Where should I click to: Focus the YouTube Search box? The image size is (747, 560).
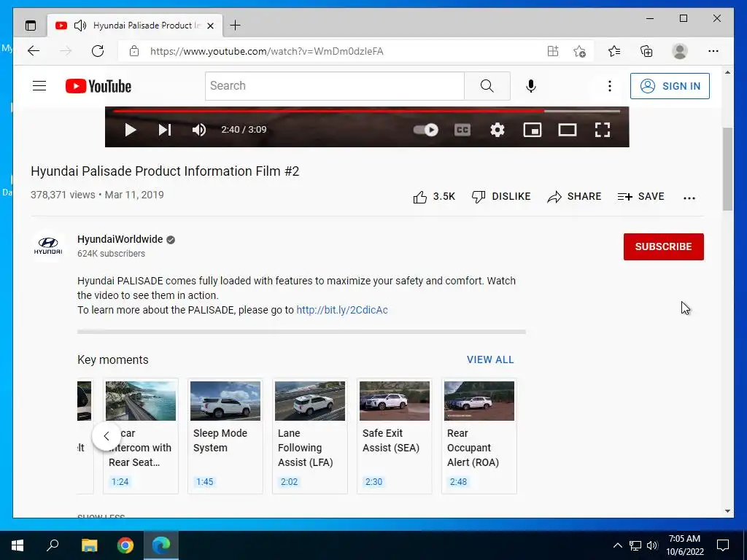tap(334, 86)
